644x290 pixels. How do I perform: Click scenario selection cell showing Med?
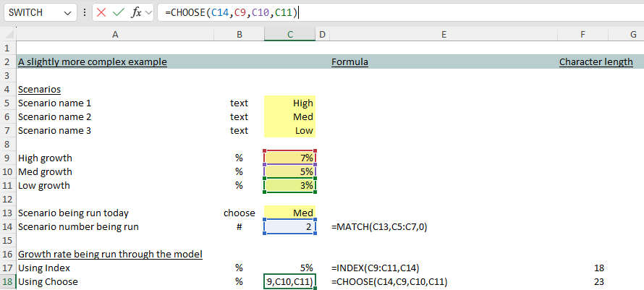pyautogui.click(x=289, y=213)
